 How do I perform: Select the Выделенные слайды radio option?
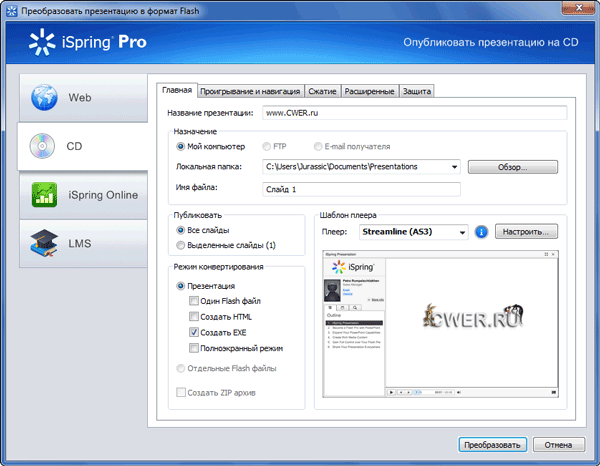tap(181, 245)
